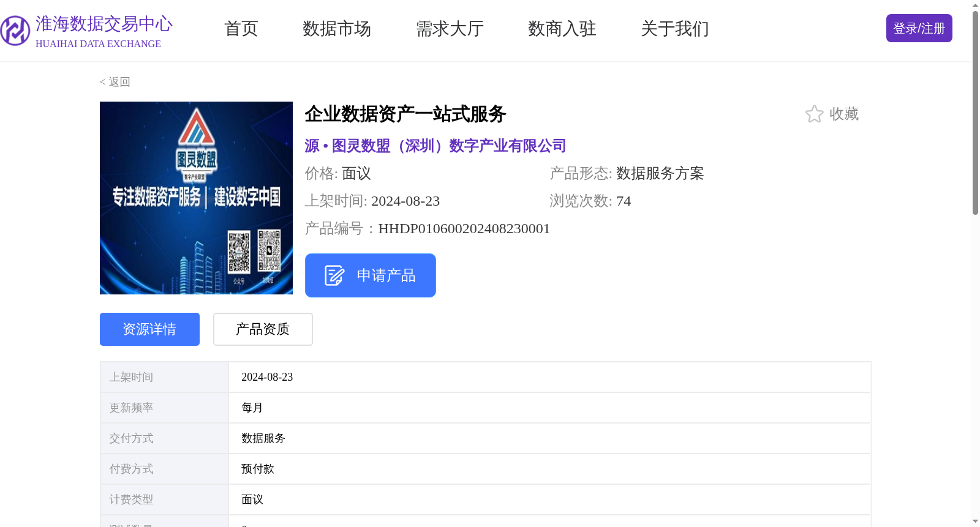
Task: Click the product banner thumbnail image
Action: pyautogui.click(x=196, y=198)
